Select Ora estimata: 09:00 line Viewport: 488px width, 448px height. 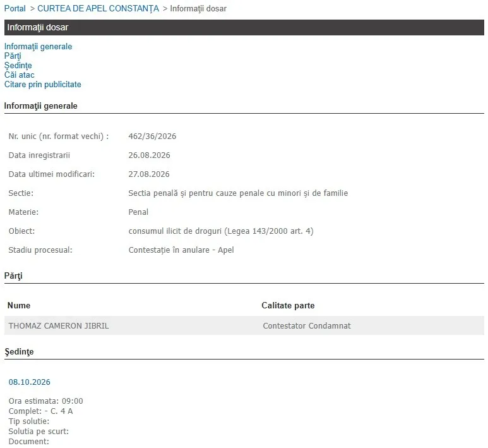click(x=45, y=401)
